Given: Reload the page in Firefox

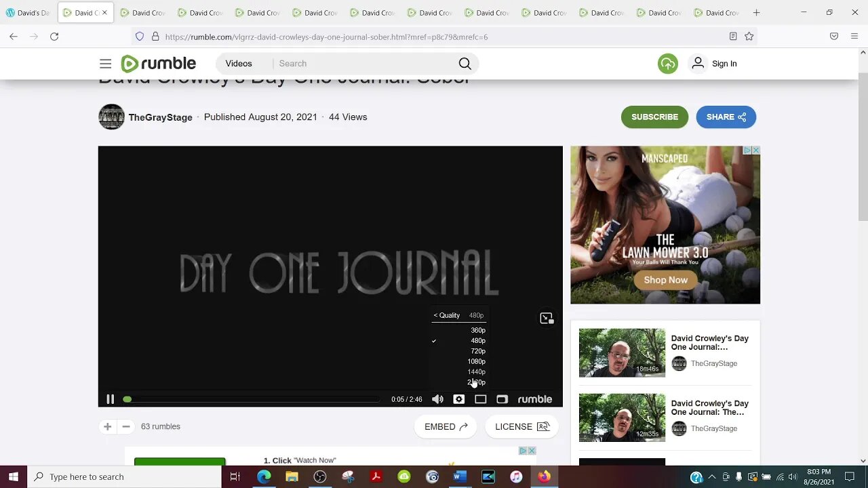Looking at the screenshot, I should click(54, 37).
